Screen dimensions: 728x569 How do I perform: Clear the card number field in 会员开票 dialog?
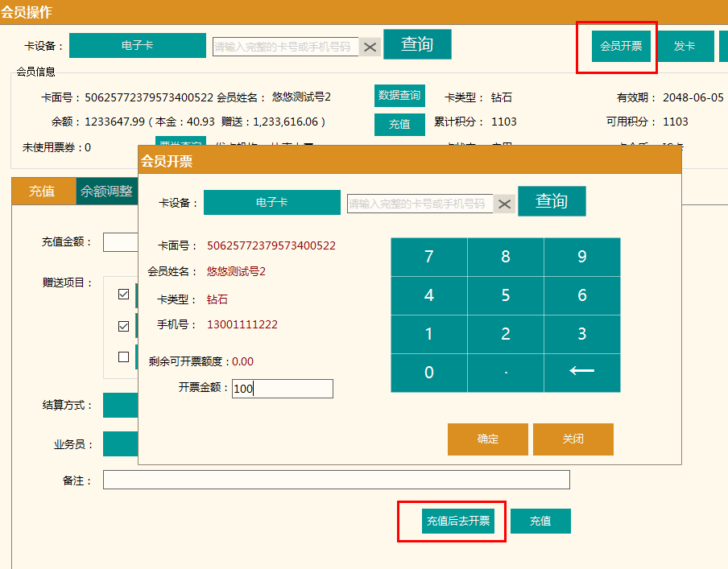[x=504, y=204]
